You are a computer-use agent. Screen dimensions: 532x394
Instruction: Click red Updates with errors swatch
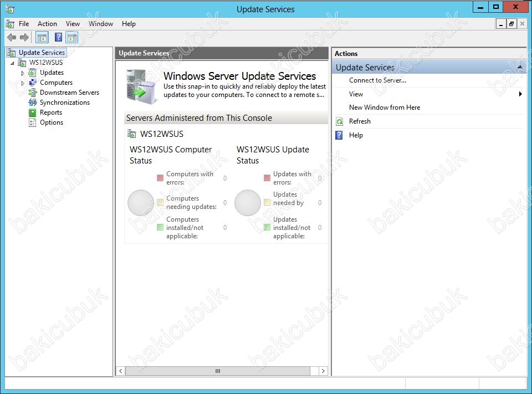[x=267, y=178]
